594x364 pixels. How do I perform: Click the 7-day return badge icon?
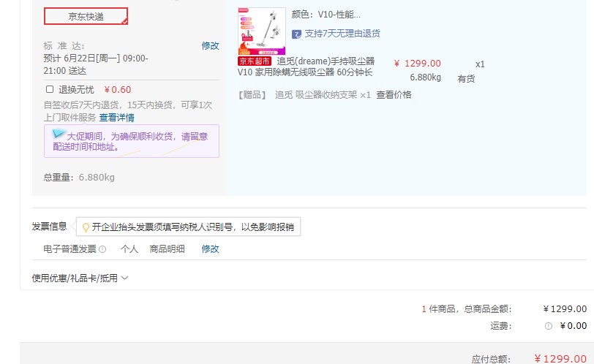[x=296, y=34]
